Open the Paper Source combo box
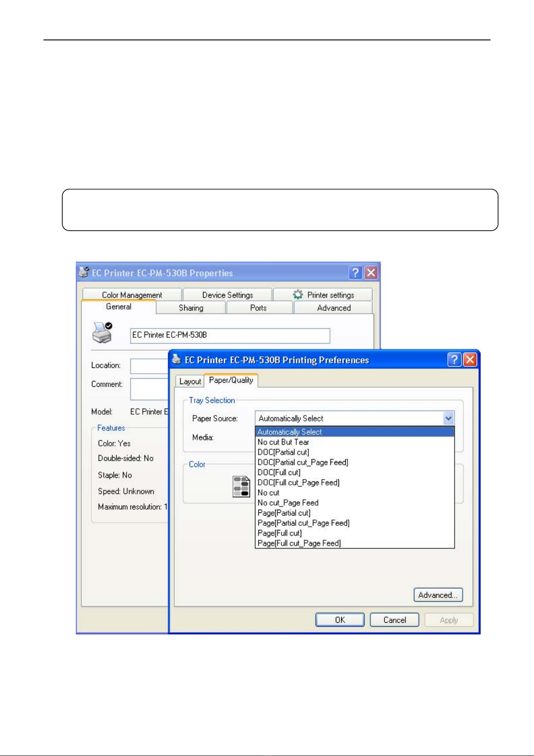This screenshot has width=534, height=756. 355,418
